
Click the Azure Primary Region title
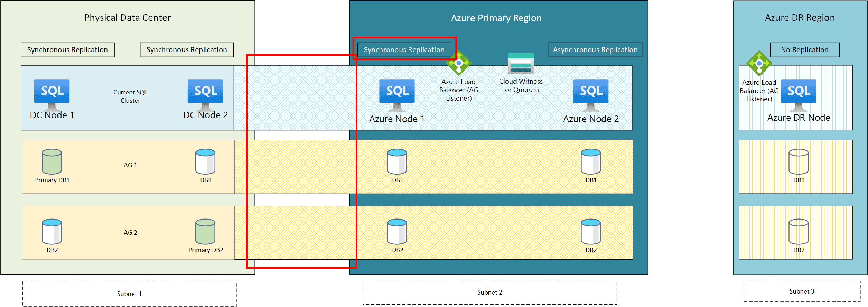[496, 18]
